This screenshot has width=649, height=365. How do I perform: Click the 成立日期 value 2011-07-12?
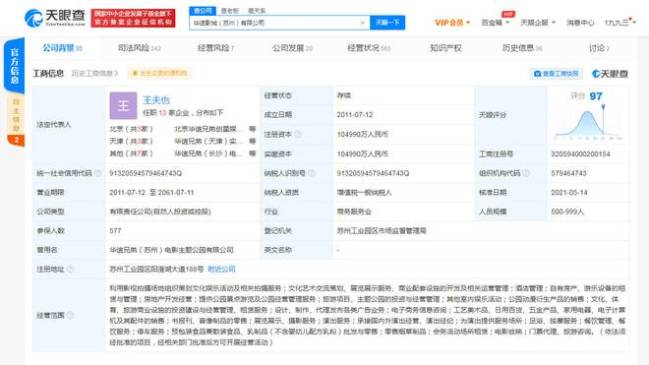coord(355,115)
